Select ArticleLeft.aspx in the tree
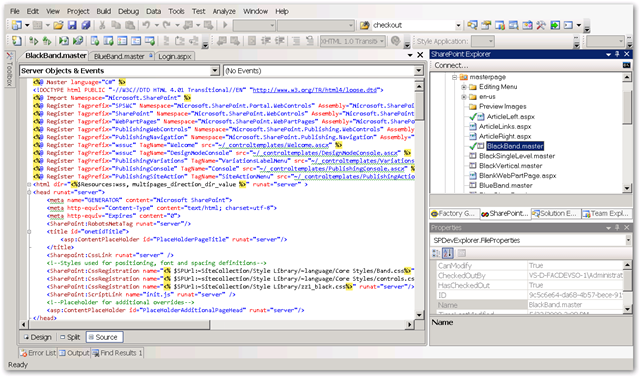This screenshot has height=377, width=640. click(x=510, y=117)
